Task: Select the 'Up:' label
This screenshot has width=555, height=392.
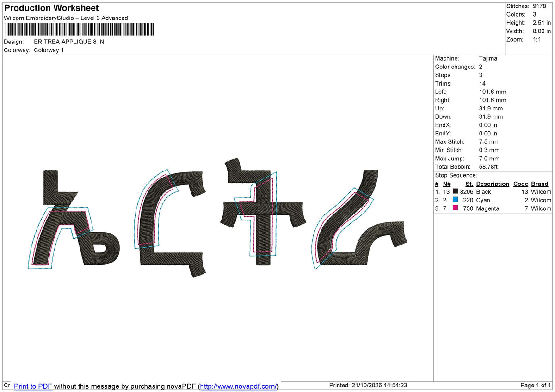Action: point(440,109)
